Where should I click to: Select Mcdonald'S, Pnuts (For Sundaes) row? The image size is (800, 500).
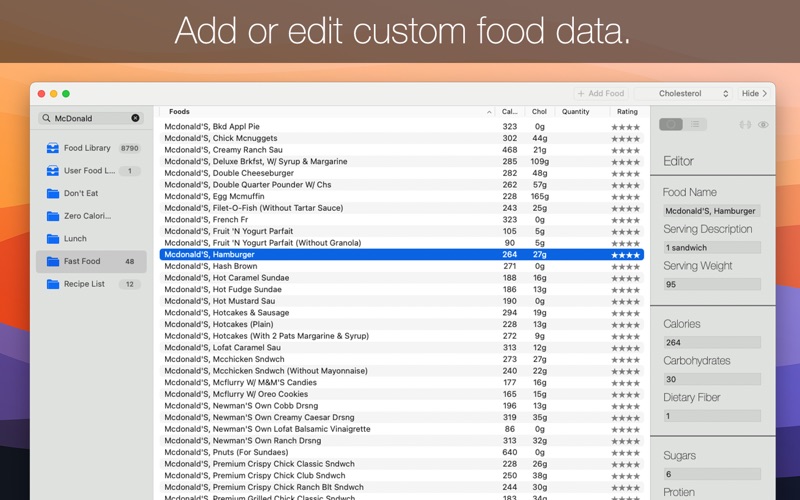(402, 453)
